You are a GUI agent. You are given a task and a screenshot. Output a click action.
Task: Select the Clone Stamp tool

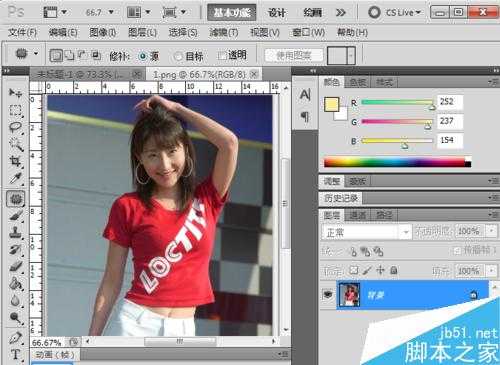[15, 232]
